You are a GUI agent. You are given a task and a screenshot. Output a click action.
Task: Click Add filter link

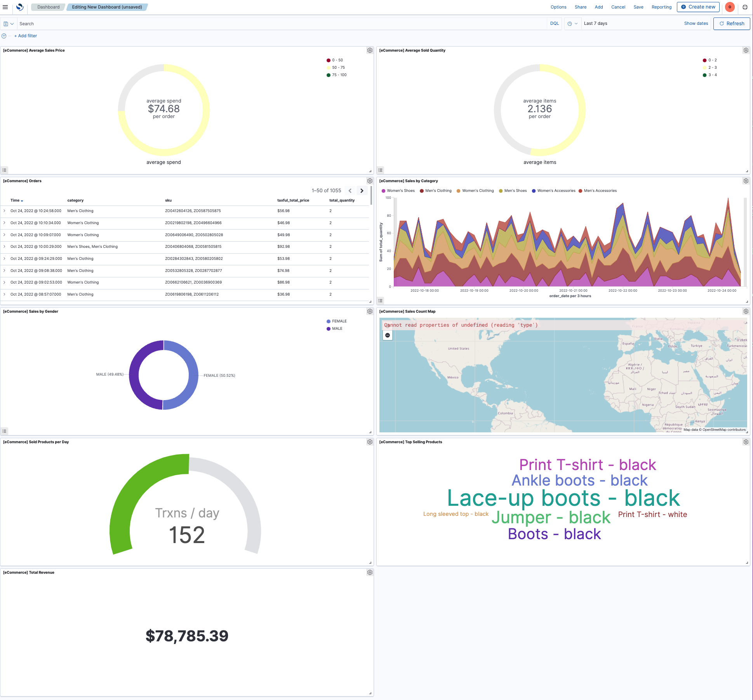coord(26,36)
